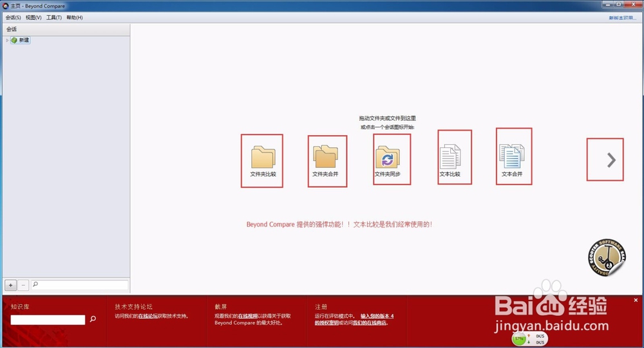Open the 帮助(H) menu
Image resolution: width=644 pixels, height=348 pixels.
coord(74,17)
